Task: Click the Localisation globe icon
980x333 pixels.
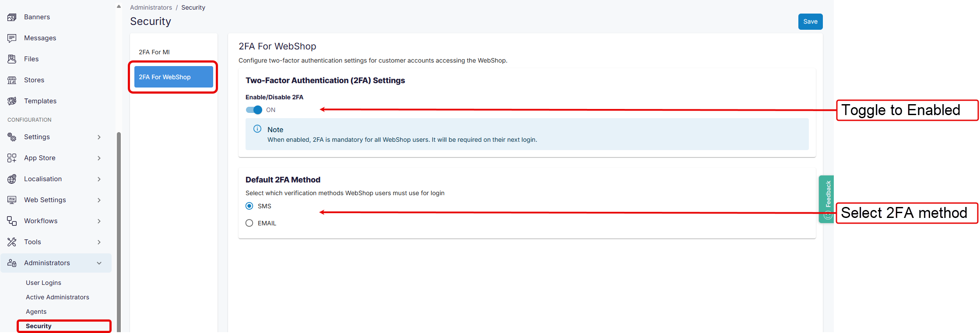Action: (x=12, y=179)
